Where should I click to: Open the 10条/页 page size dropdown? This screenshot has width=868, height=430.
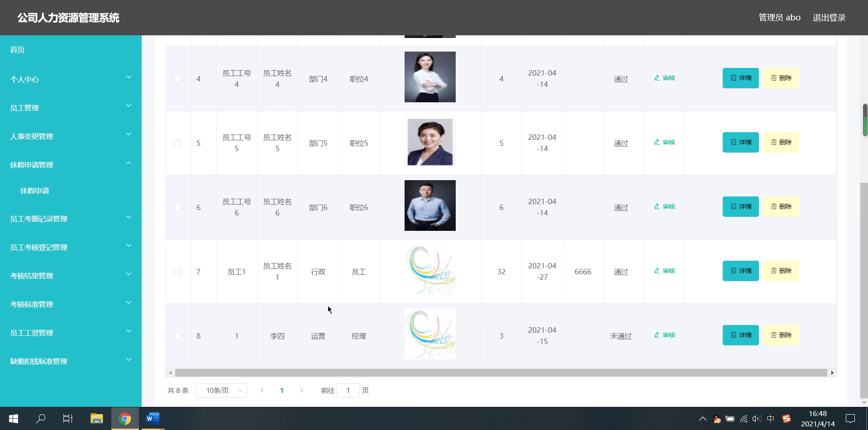click(221, 390)
